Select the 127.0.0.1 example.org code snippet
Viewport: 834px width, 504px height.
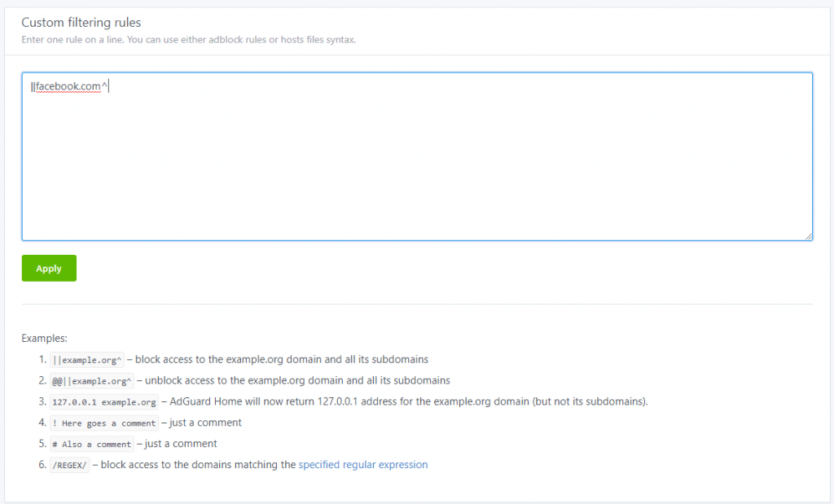[104, 402]
